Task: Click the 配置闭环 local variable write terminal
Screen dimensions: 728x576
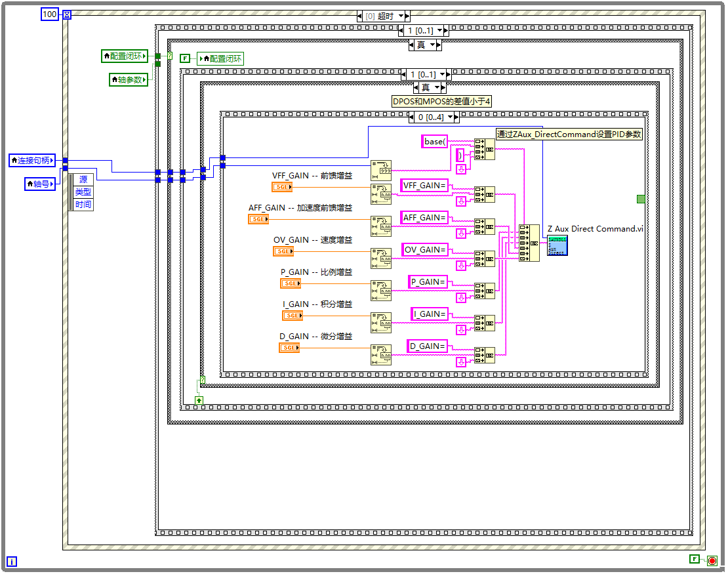Action: 220,58
